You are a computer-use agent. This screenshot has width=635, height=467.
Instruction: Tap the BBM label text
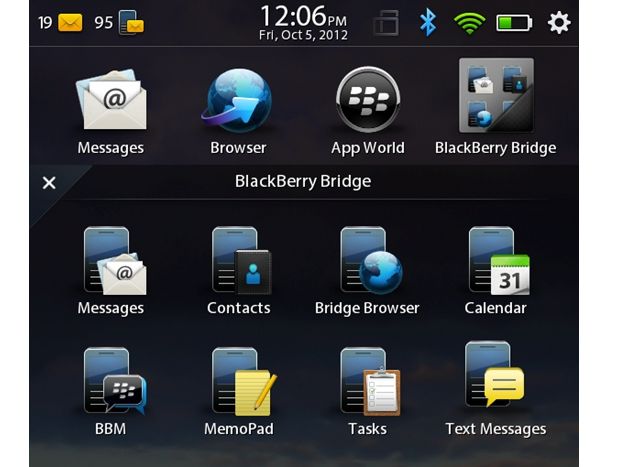[110, 429]
